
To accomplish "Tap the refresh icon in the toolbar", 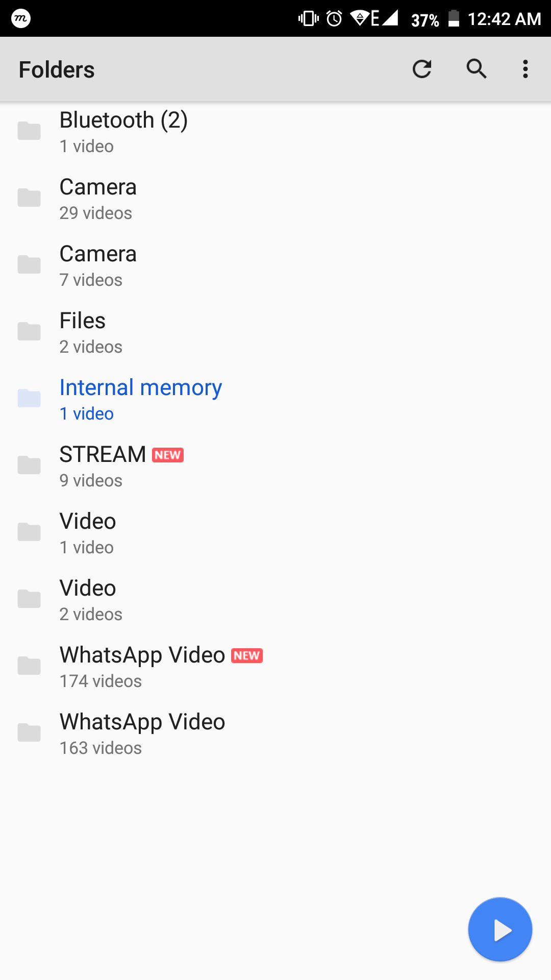I will click(422, 69).
